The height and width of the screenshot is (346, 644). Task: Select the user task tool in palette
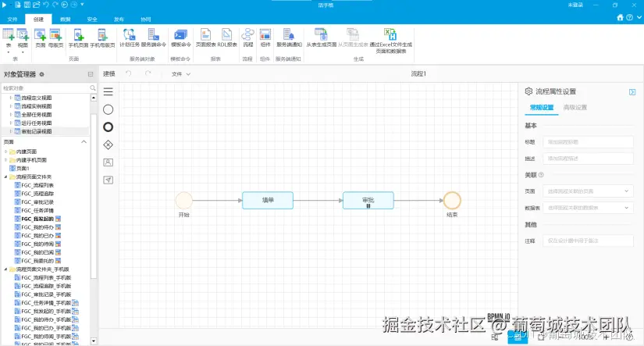pos(108,162)
